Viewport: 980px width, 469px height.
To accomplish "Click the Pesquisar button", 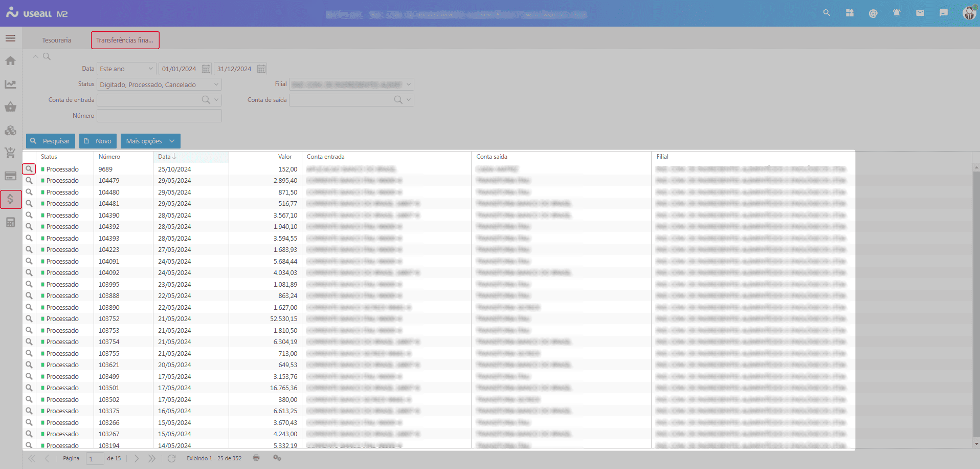I will (51, 141).
